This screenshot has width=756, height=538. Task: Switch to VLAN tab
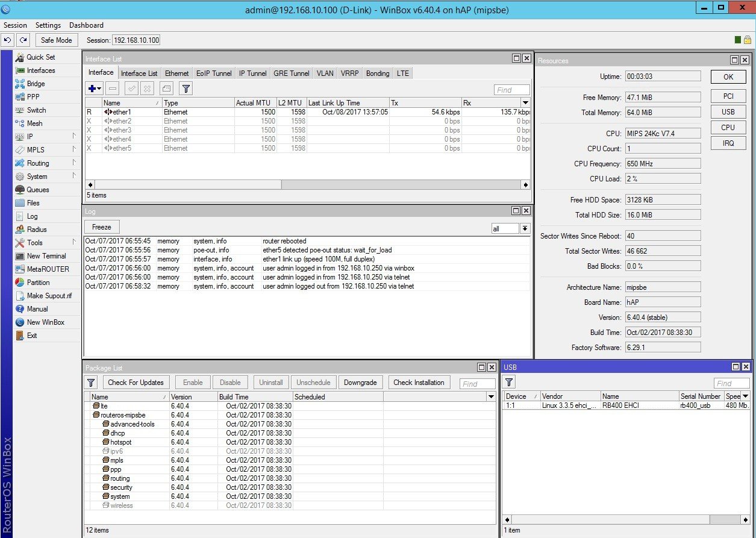coord(325,74)
